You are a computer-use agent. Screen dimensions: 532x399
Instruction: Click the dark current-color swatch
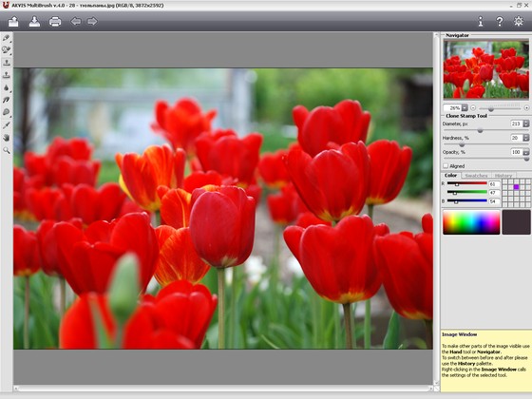point(516,222)
